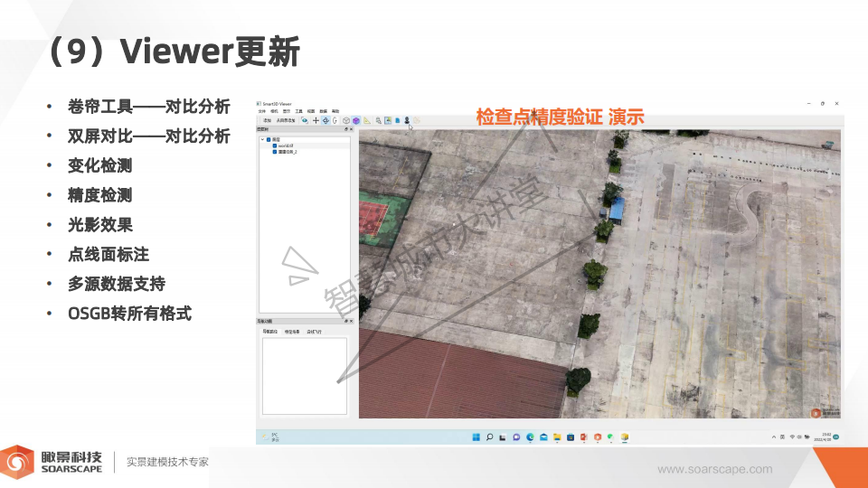Open Task View on the taskbar
868x488 pixels.
(x=503, y=437)
